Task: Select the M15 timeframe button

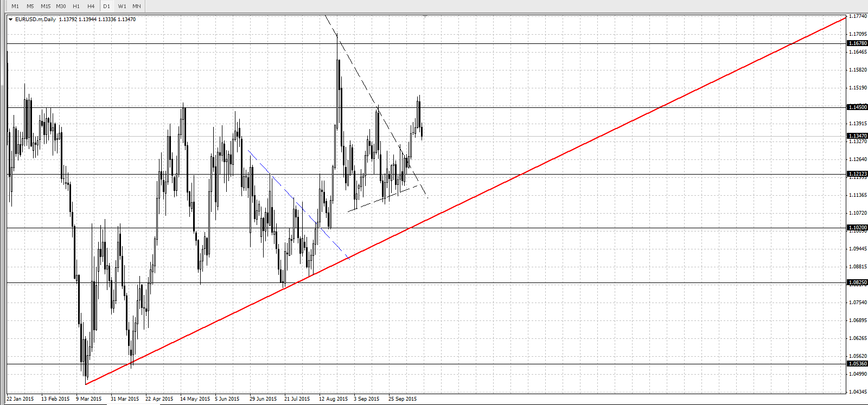Action: point(46,6)
